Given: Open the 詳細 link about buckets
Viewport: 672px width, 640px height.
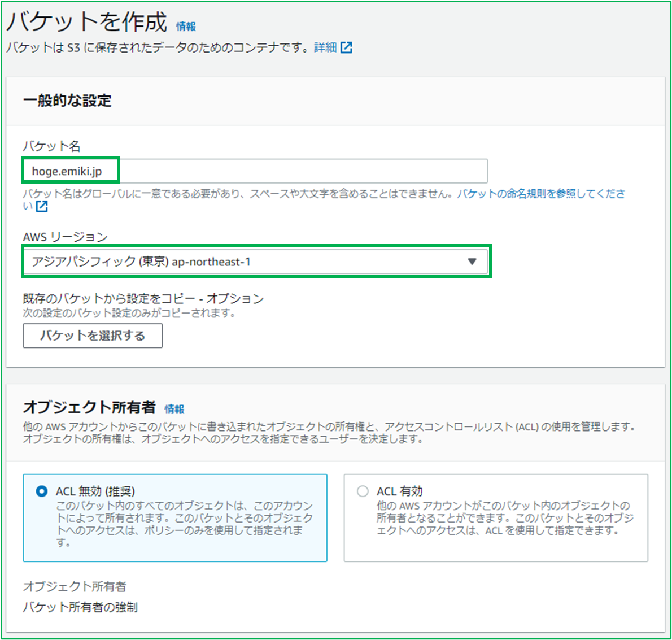Looking at the screenshot, I should (x=325, y=47).
